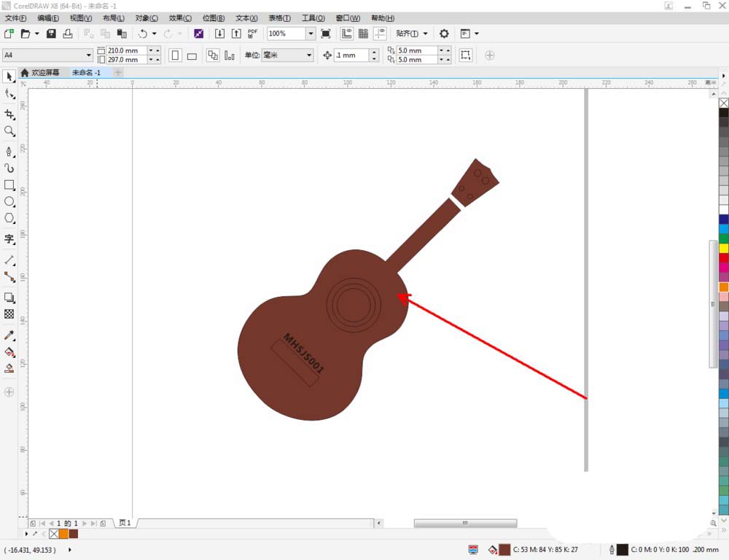The width and height of the screenshot is (729, 560).
Task: Click the Full-screen preview icon
Action: 326,34
